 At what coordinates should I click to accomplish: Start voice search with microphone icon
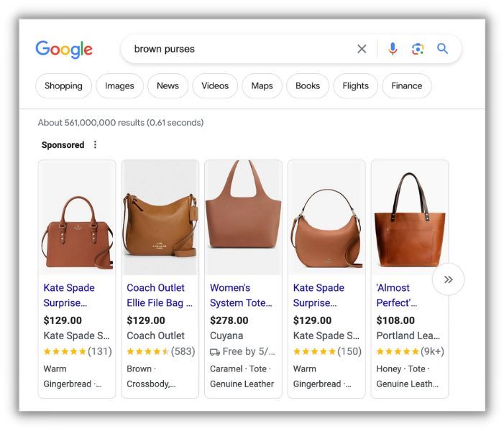(x=393, y=49)
